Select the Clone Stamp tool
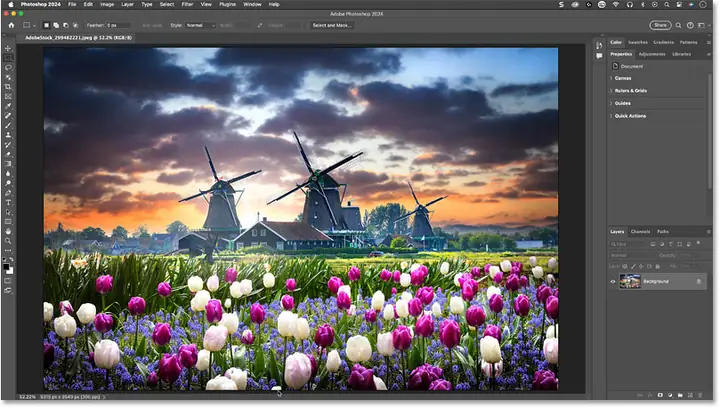Viewport: 720px width, 408px height. pos(8,135)
